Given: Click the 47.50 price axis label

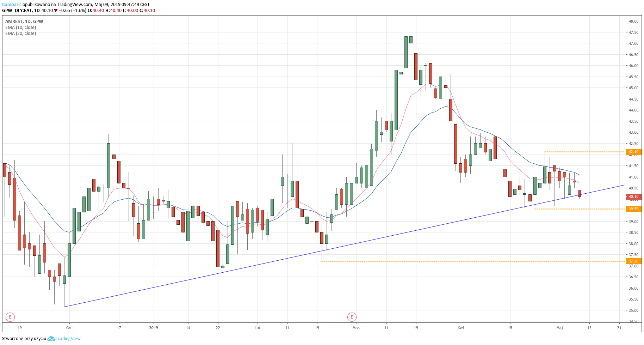Looking at the screenshot, I should point(633,32).
